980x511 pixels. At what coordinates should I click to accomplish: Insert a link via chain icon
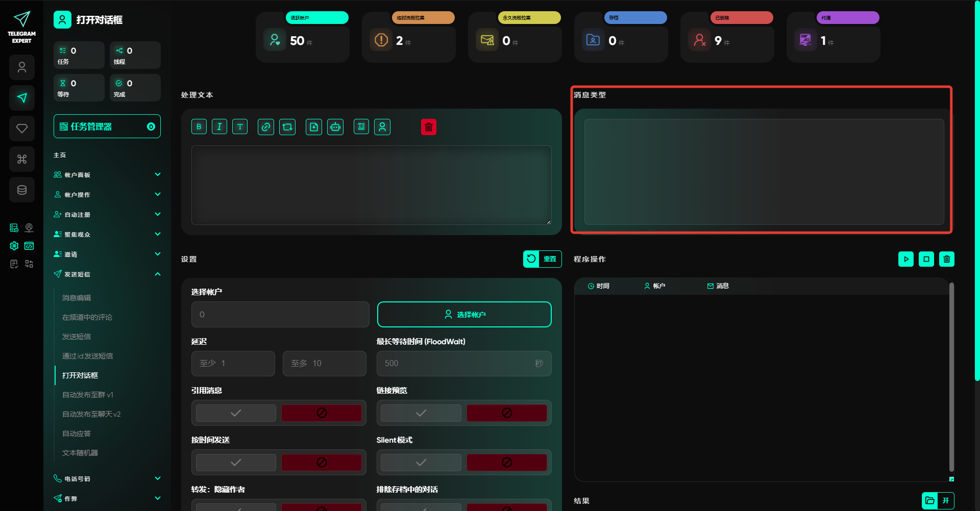[265, 127]
